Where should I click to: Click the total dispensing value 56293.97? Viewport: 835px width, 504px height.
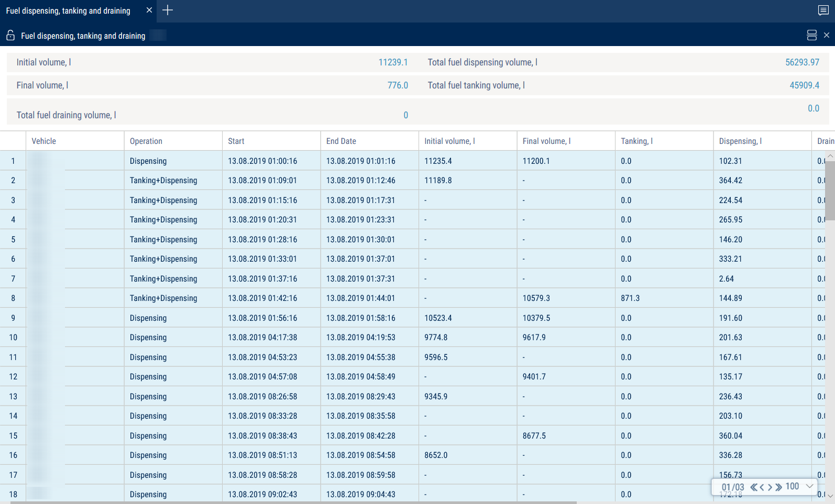click(x=802, y=62)
